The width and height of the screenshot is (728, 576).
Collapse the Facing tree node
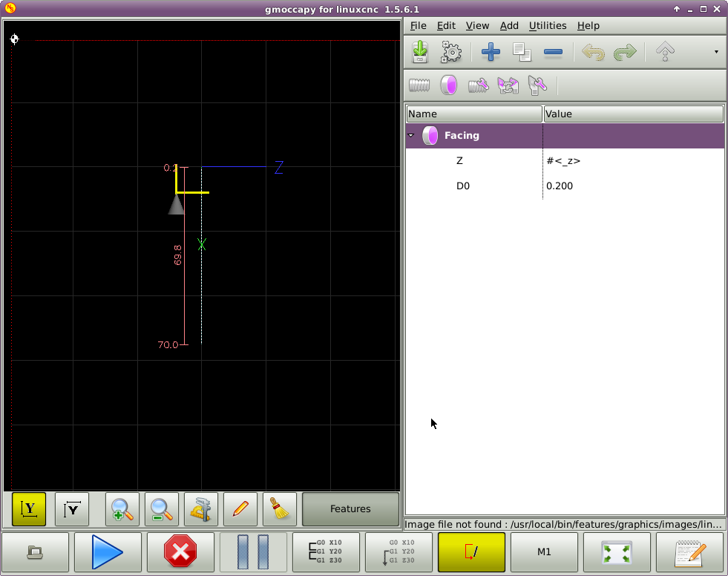pos(411,136)
